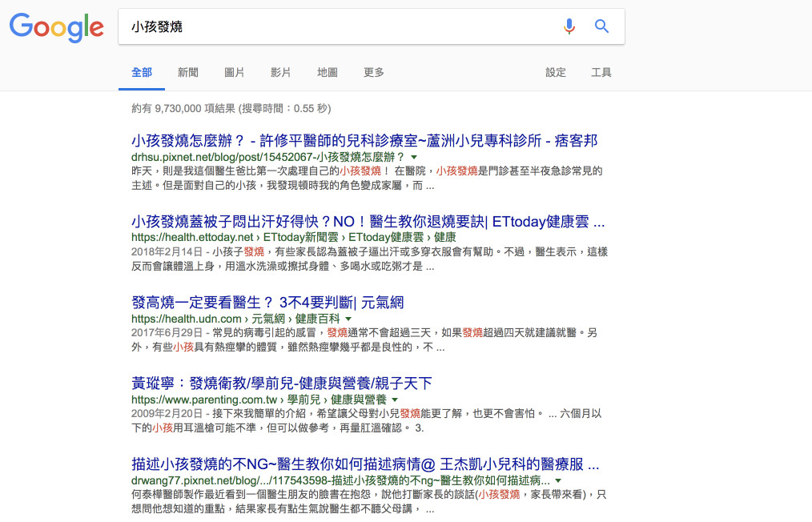Click the Google logo

(56, 27)
